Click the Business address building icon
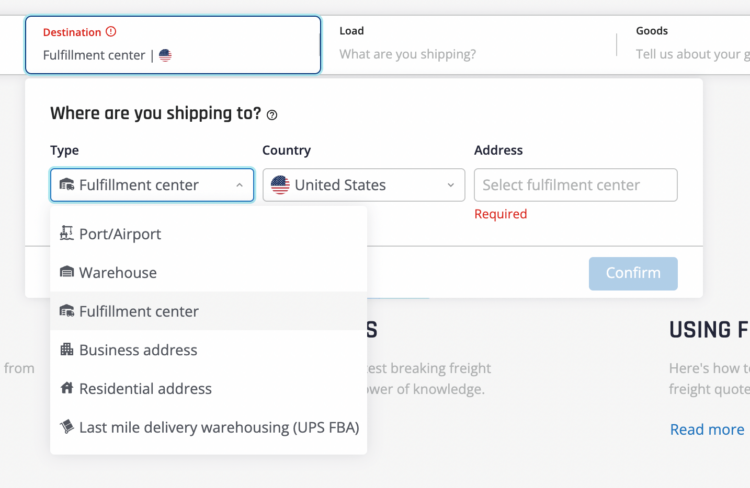 point(66,349)
